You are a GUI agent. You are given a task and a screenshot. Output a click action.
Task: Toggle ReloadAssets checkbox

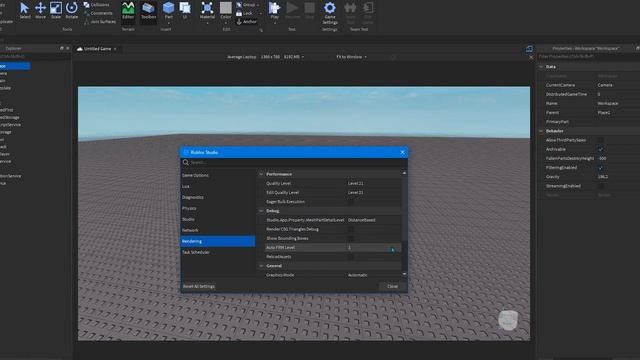coord(351,257)
